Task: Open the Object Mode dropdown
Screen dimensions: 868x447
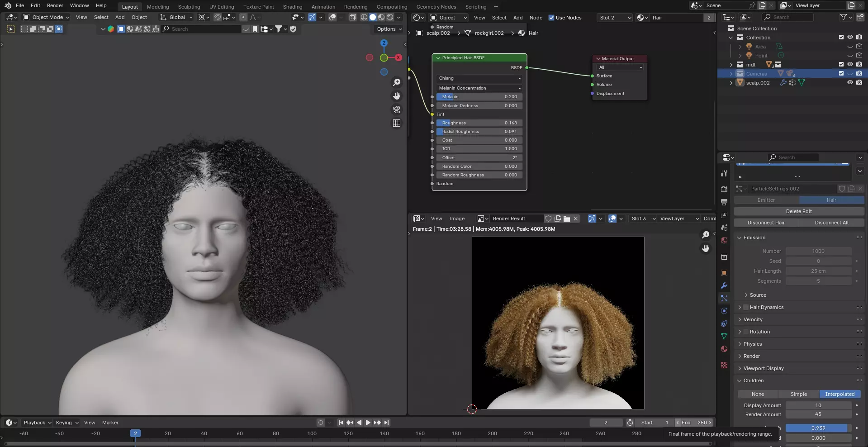Action: 46,17
